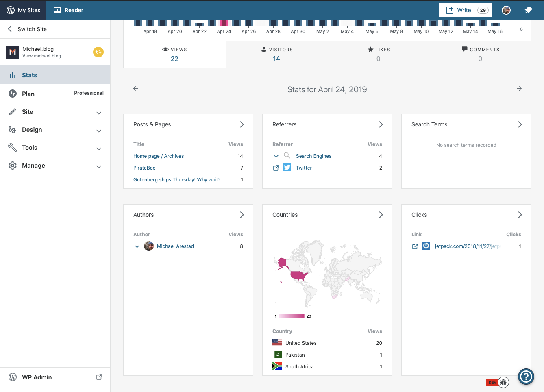
Task: Open PirateBox post link
Action: [144, 168]
